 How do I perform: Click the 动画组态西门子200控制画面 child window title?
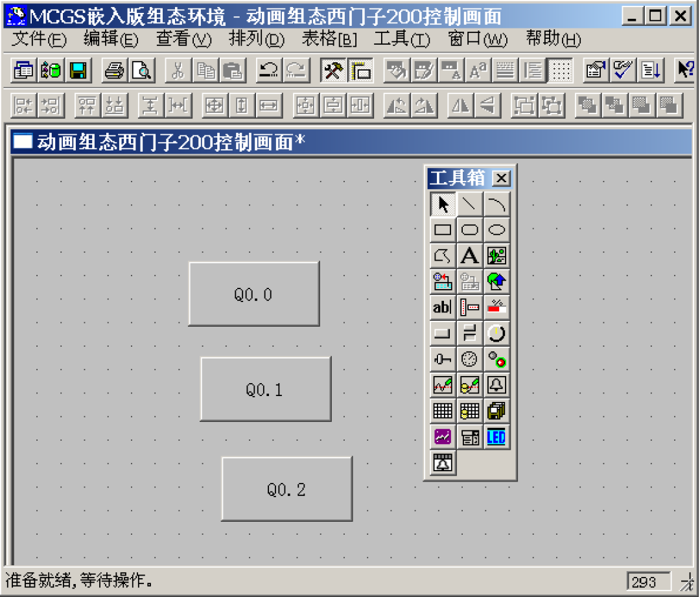click(x=171, y=142)
